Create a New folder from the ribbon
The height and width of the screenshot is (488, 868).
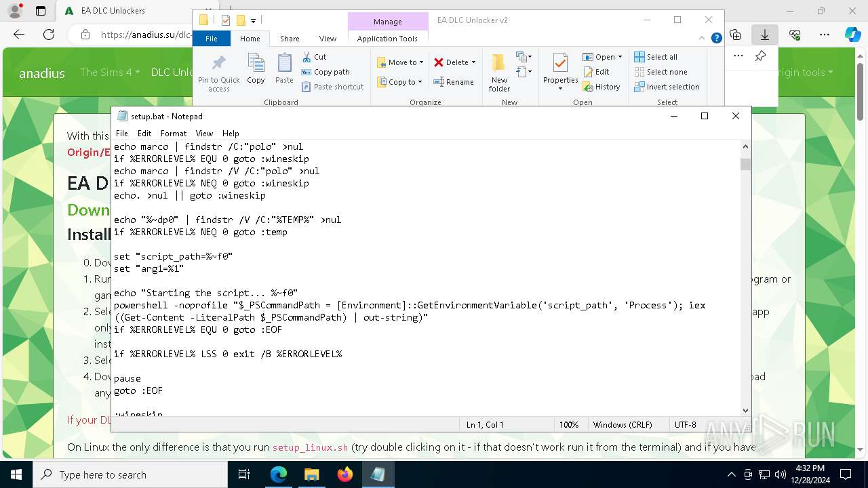click(499, 73)
